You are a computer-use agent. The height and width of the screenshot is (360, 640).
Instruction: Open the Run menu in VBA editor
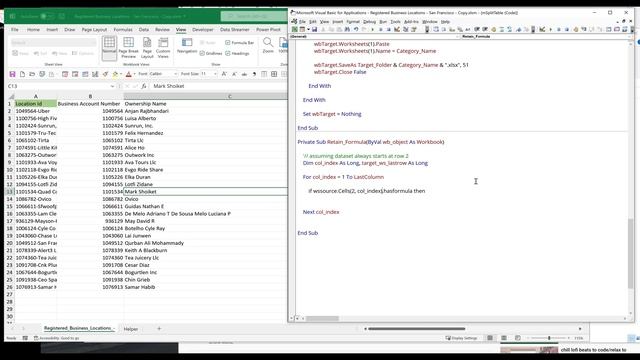pyautogui.click(x=383, y=22)
